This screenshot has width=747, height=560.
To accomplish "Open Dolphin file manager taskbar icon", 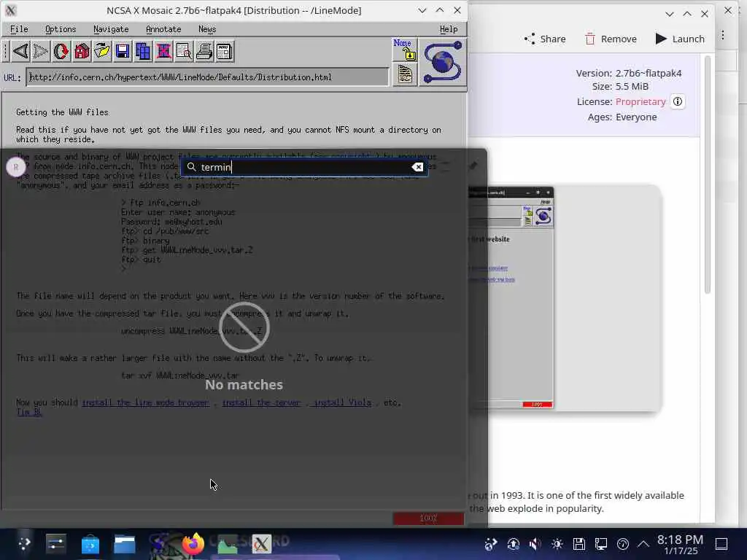I will (x=124, y=544).
